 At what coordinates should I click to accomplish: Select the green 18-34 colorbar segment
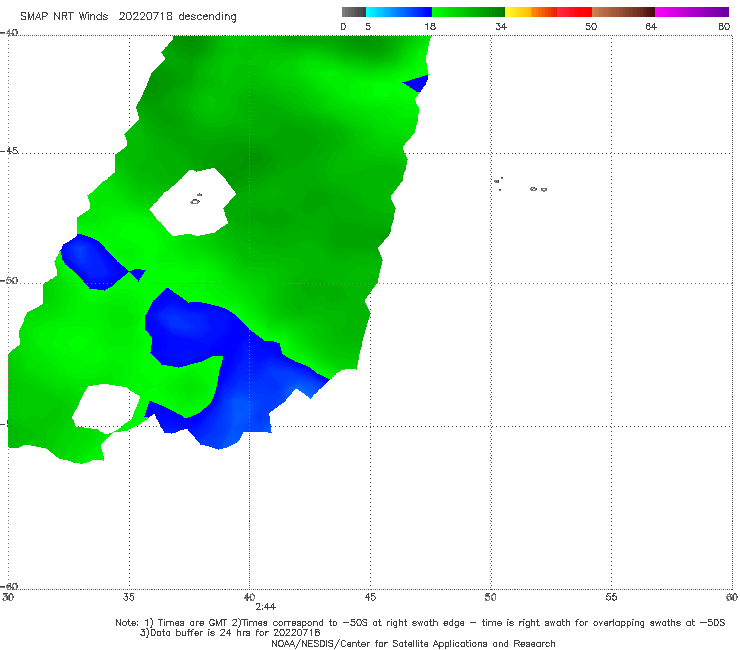click(x=468, y=12)
